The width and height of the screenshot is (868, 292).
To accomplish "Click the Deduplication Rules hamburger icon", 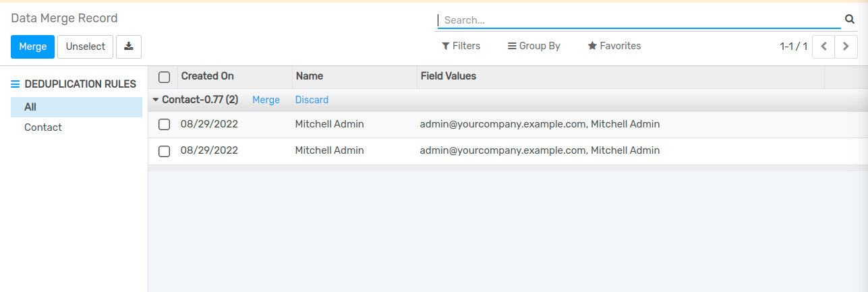I will coord(16,84).
